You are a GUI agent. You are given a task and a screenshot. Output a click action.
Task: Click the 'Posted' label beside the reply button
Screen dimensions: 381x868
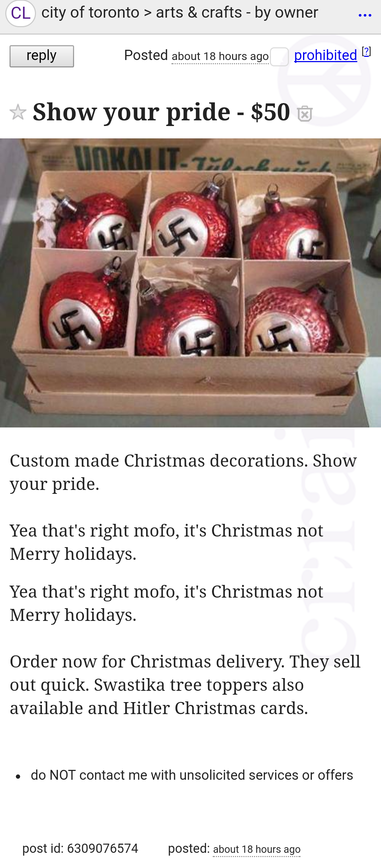coord(146,55)
